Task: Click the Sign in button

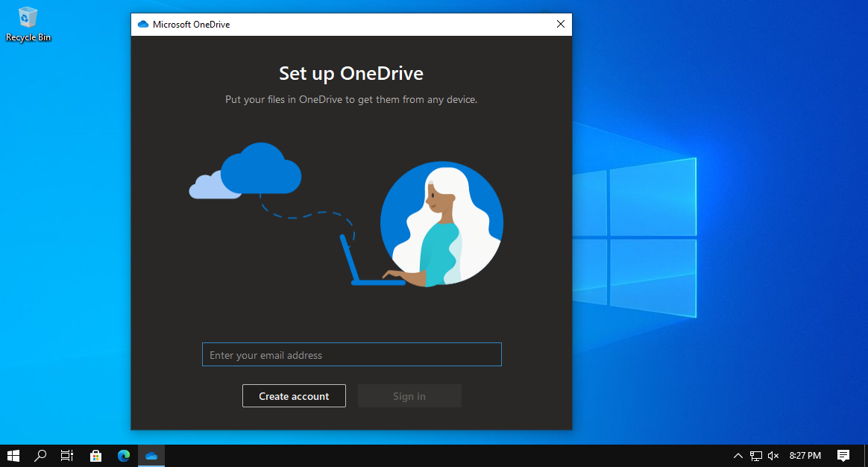Action: click(x=409, y=396)
